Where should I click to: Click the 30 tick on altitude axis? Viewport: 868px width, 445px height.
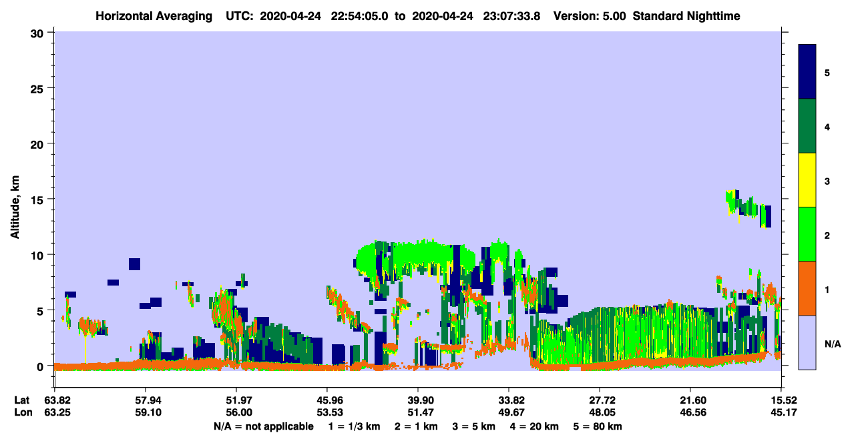(39, 33)
